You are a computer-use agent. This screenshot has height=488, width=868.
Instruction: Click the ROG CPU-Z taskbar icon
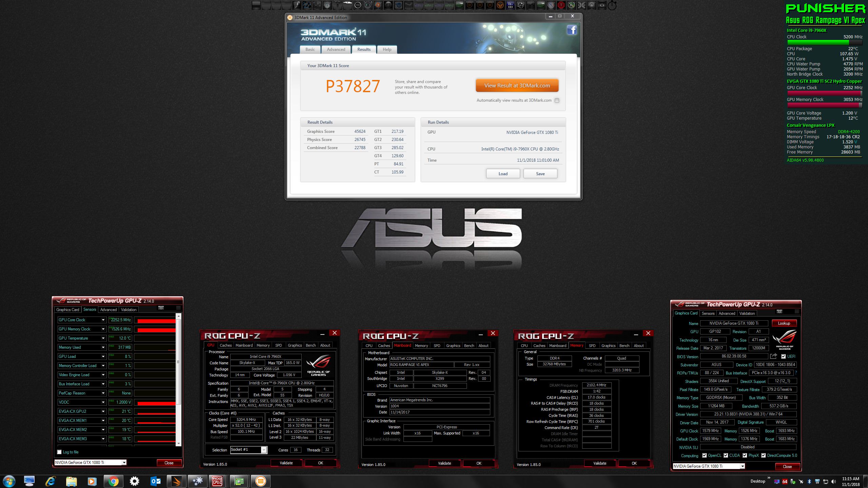[217, 481]
